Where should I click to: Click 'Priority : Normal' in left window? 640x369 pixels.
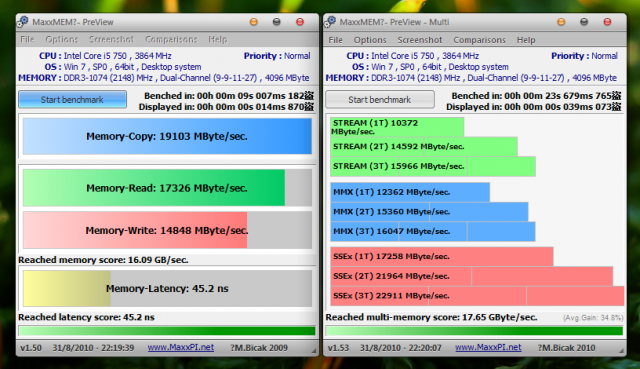[x=277, y=56]
